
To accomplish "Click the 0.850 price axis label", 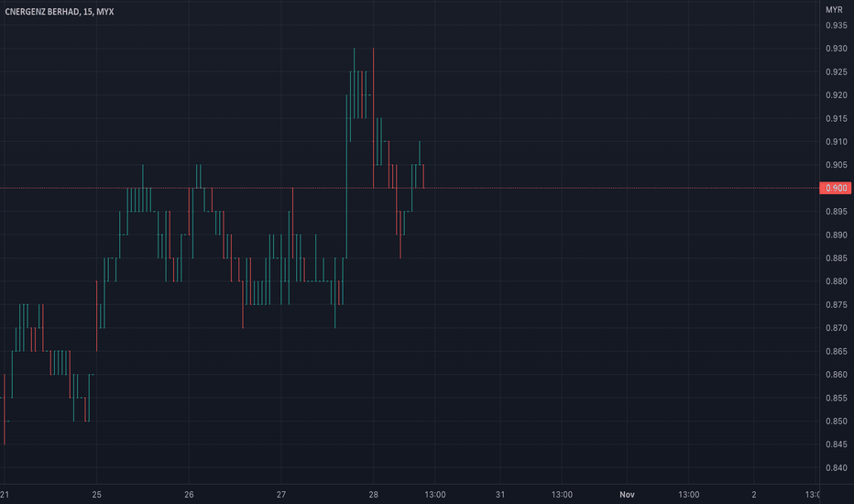I will coord(836,422).
